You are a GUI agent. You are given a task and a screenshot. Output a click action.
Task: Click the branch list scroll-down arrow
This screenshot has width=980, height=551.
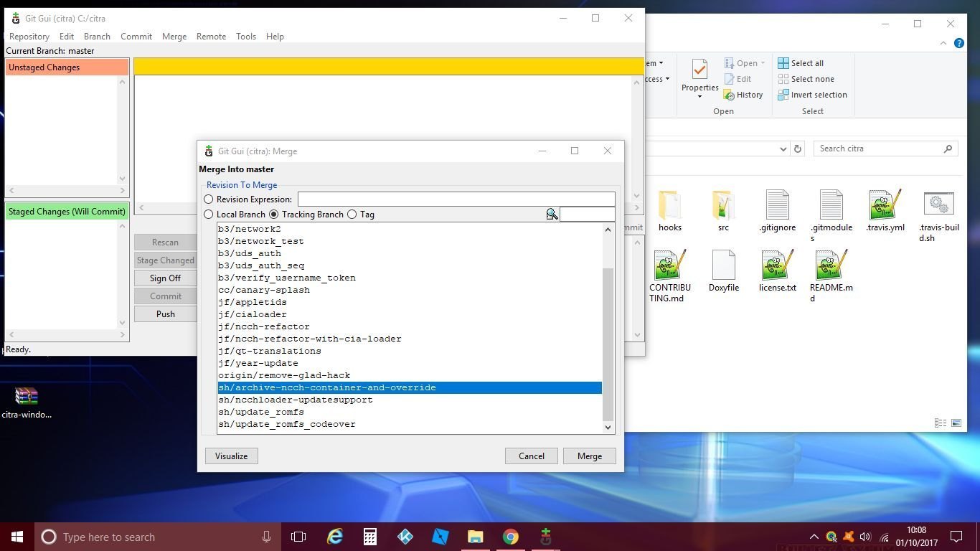click(608, 428)
